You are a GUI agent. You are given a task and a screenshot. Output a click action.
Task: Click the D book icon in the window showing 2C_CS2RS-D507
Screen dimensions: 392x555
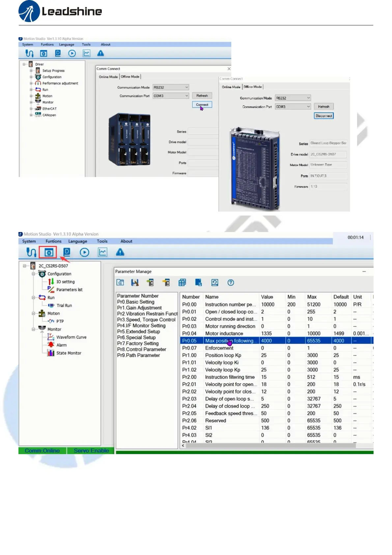[x=67, y=252]
